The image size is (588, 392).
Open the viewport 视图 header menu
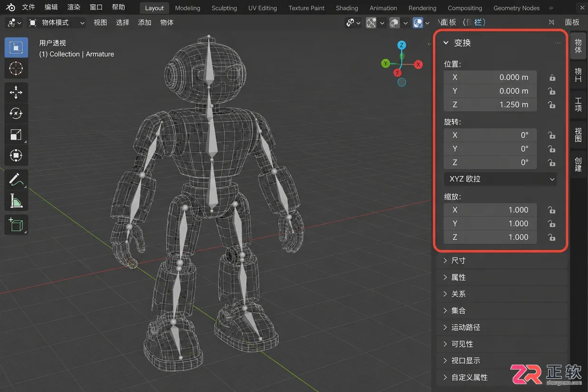click(x=100, y=22)
